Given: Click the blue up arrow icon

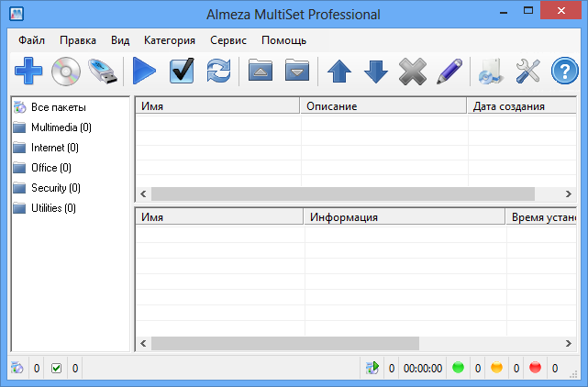Looking at the screenshot, I should (339, 71).
